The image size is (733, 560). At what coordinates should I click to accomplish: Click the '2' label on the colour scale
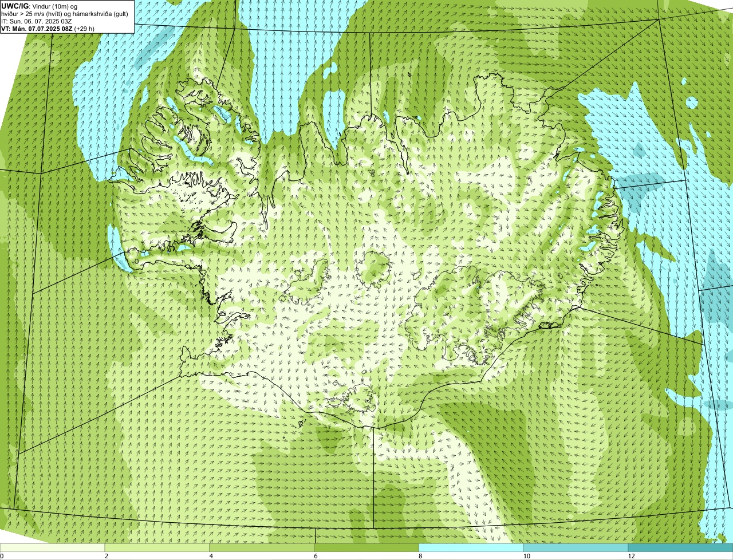coord(107,556)
